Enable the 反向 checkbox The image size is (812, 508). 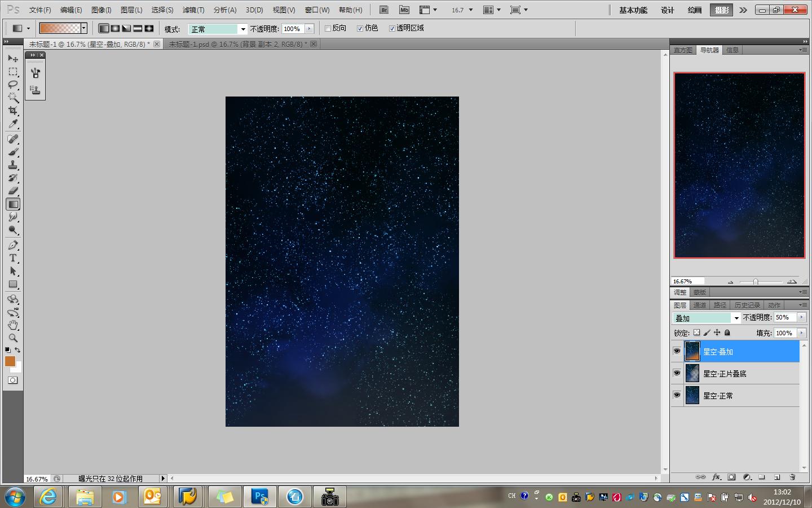pyautogui.click(x=328, y=28)
